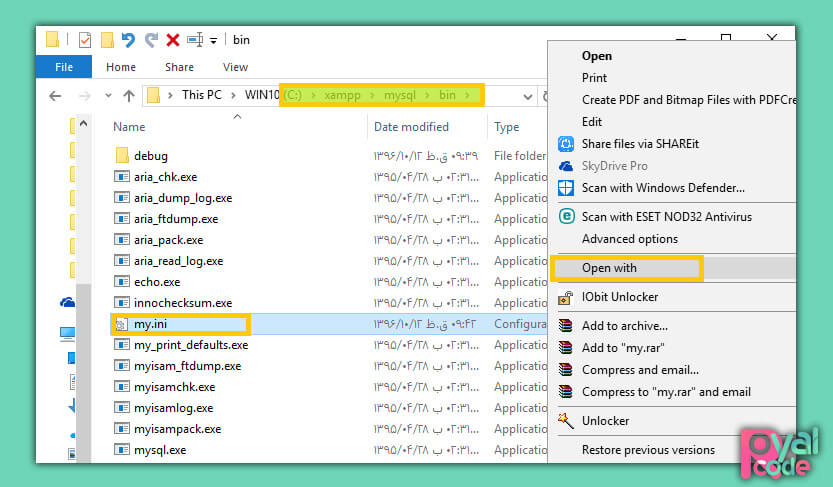Click the Redo icon in quick access toolbar
833x487 pixels.
tap(151, 40)
